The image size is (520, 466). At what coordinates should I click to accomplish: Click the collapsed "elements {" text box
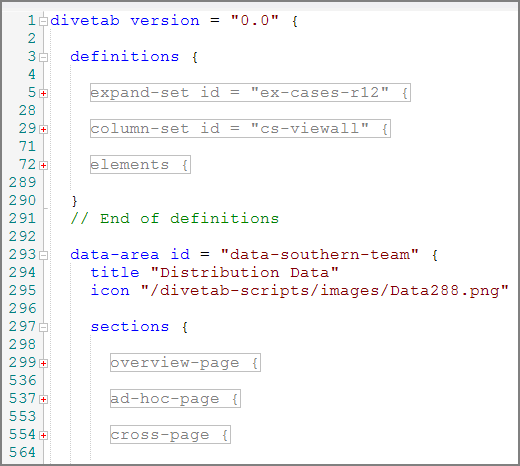pyautogui.click(x=140, y=165)
